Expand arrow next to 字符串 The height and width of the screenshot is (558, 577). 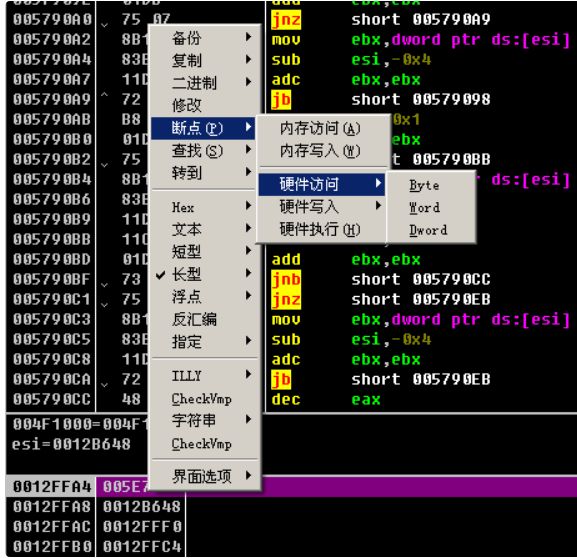point(249,420)
